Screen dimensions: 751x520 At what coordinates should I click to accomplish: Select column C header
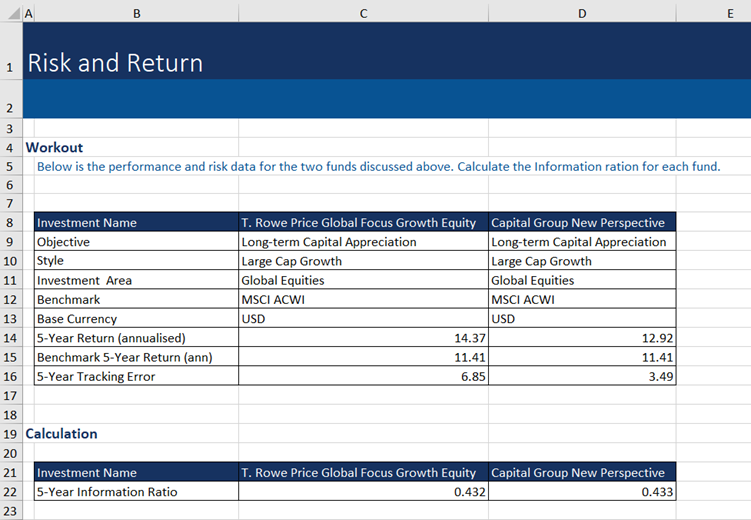pyautogui.click(x=362, y=11)
